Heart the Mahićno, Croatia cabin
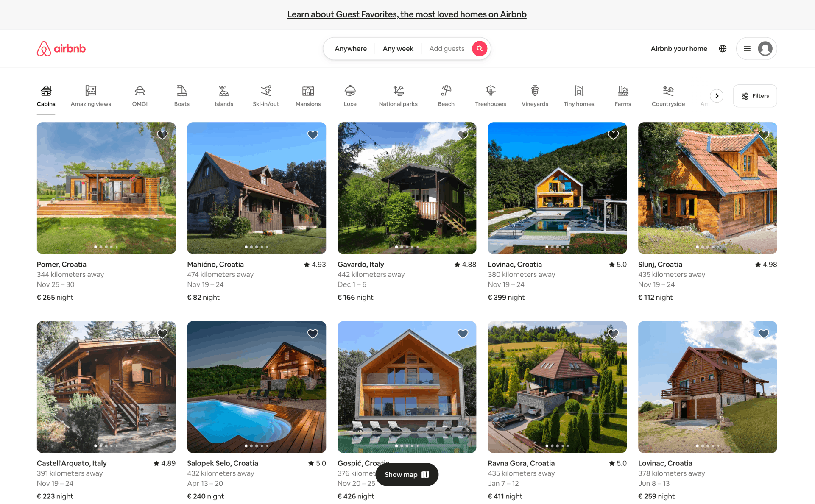 coord(313,135)
